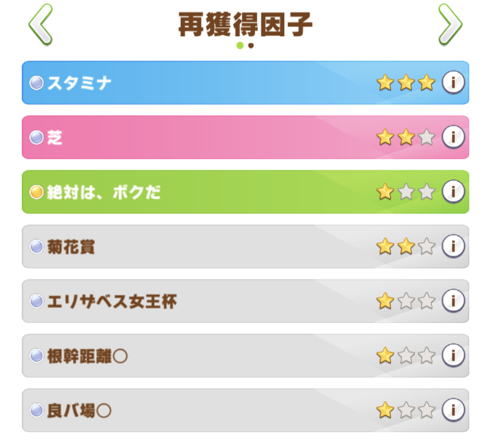491x448 pixels.
Task: Switch to the second page dot
Action: (251, 45)
